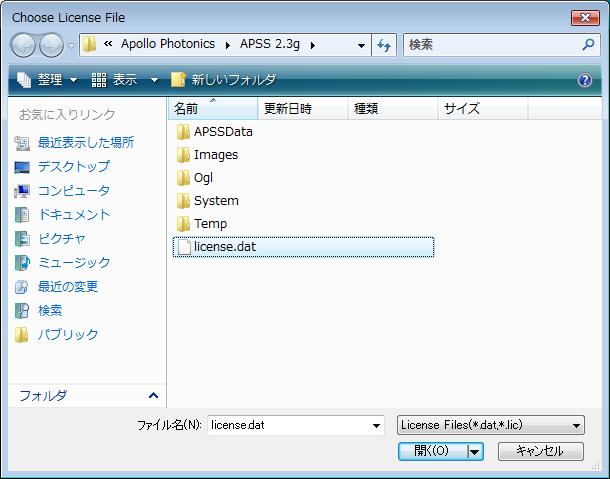Click Temp folder icon
The width and height of the screenshot is (610, 479).
[x=183, y=224]
